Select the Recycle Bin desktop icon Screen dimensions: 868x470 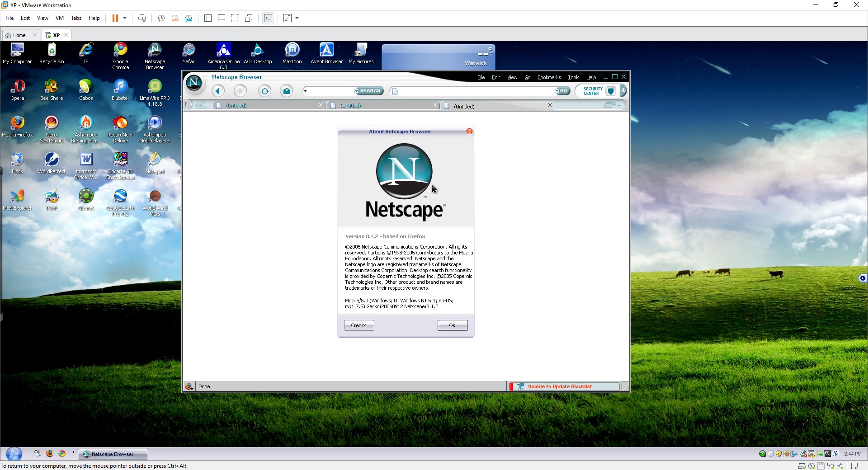[52, 54]
